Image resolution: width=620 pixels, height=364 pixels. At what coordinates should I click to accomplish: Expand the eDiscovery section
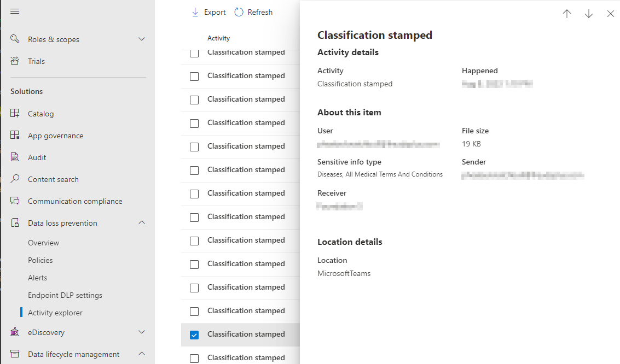(142, 332)
